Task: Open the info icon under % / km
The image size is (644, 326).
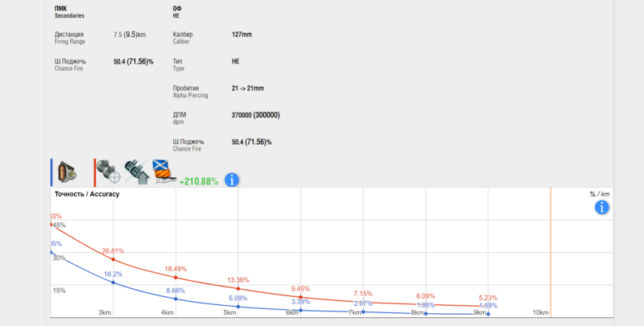Action: pyautogui.click(x=601, y=208)
